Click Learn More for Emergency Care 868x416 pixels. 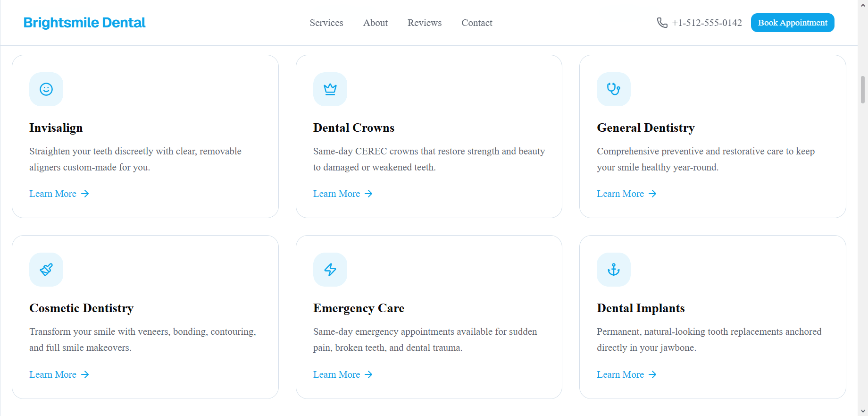click(343, 374)
